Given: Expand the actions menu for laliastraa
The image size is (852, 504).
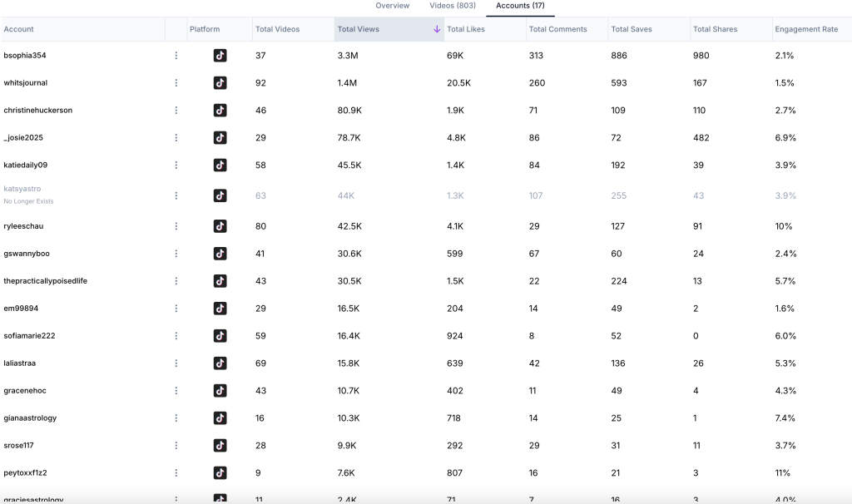Looking at the screenshot, I should [x=176, y=363].
